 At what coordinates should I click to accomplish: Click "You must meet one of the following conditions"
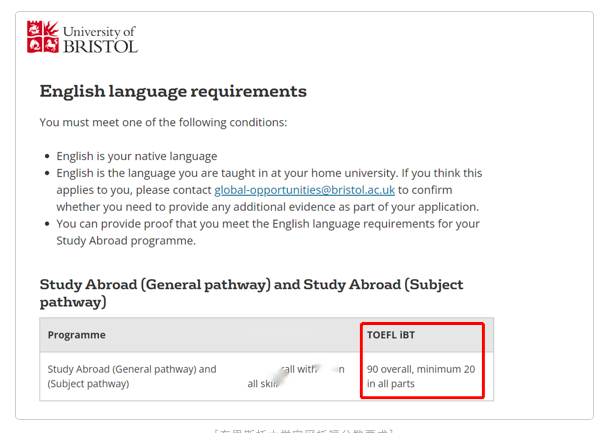click(163, 122)
